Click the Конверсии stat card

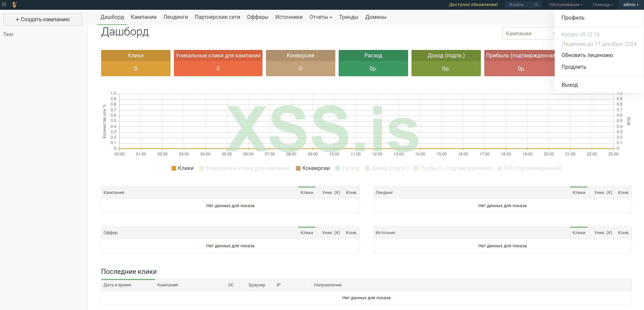(x=301, y=63)
